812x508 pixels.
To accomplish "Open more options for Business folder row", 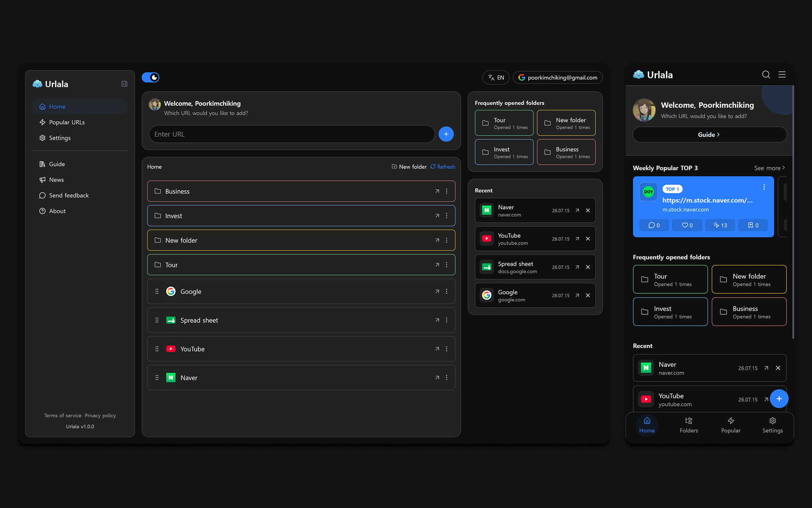I will click(447, 191).
